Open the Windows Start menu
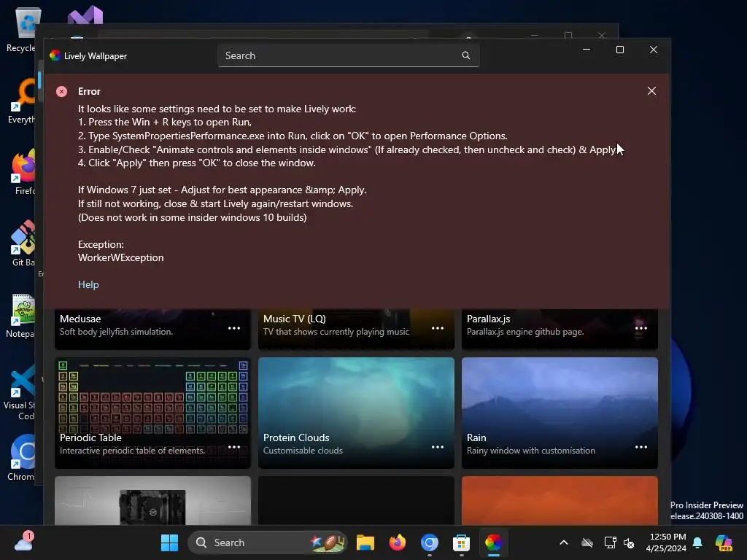The width and height of the screenshot is (747, 560). pyautogui.click(x=169, y=542)
